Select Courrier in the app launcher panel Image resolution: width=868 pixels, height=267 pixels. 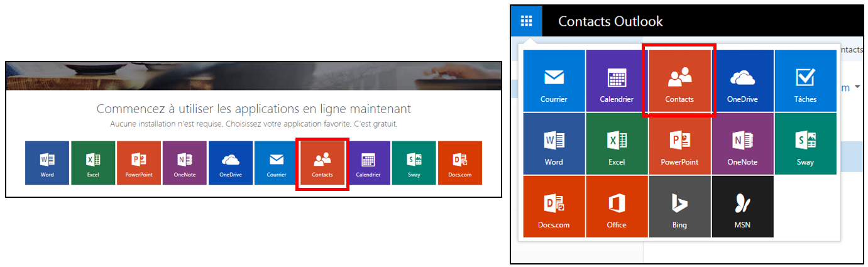tap(554, 81)
